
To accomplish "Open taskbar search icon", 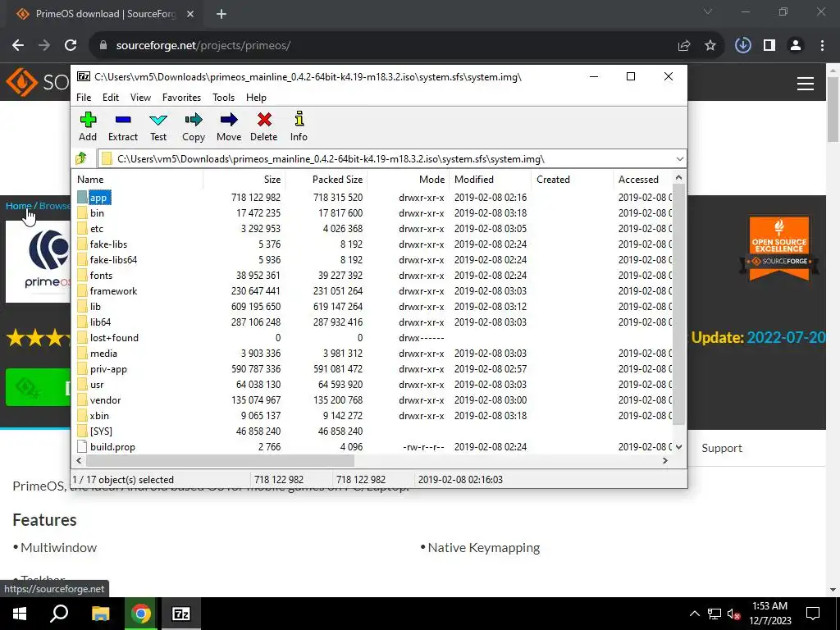I will [x=59, y=614].
